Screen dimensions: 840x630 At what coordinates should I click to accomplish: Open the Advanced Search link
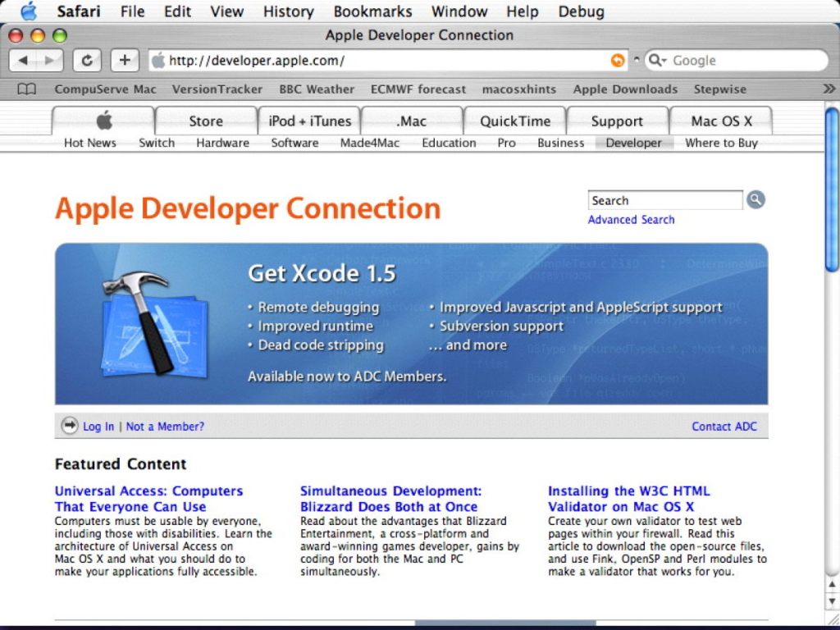click(x=631, y=219)
